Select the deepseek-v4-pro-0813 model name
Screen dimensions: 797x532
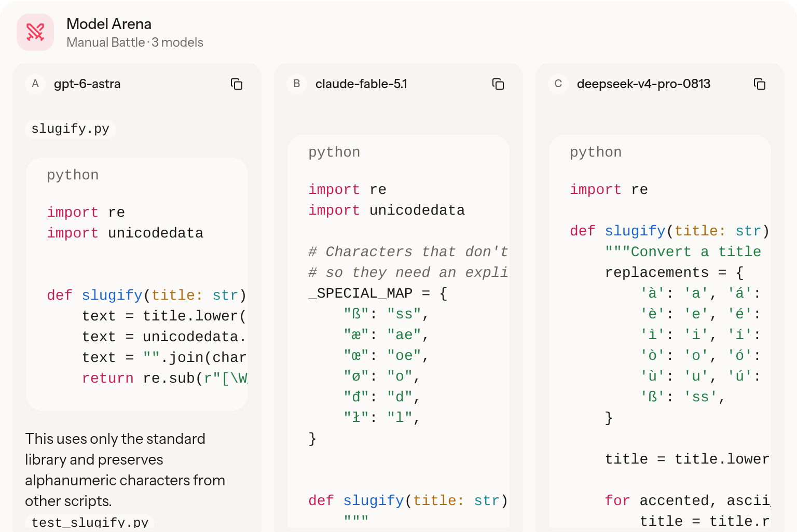point(643,84)
